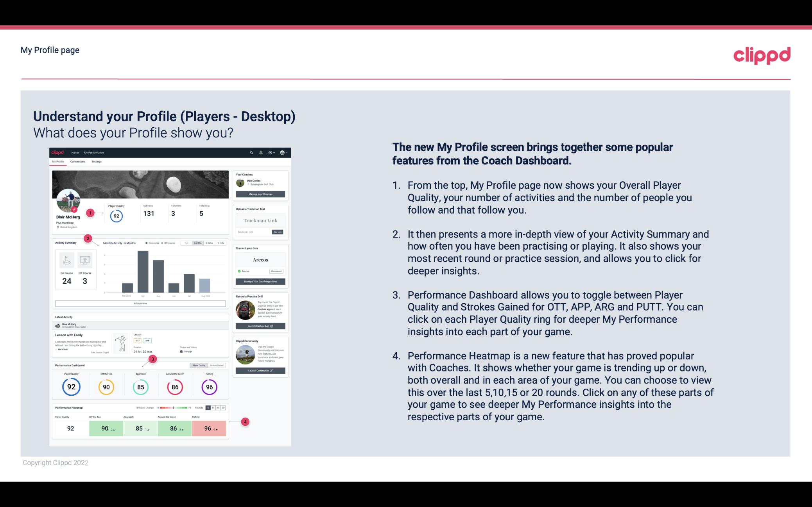Select the Putting performance ring icon
The height and width of the screenshot is (507, 812).
pyautogui.click(x=209, y=386)
